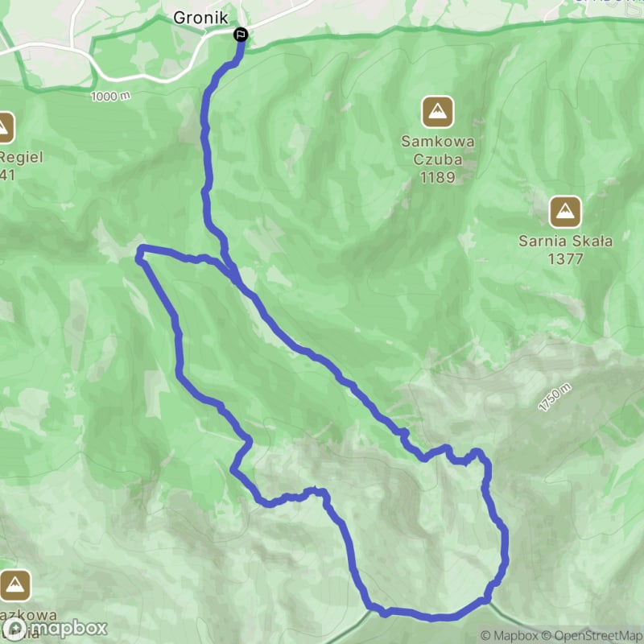644x644 pixels.
Task: Click the mapbox circular logo icon
Action: (14, 628)
